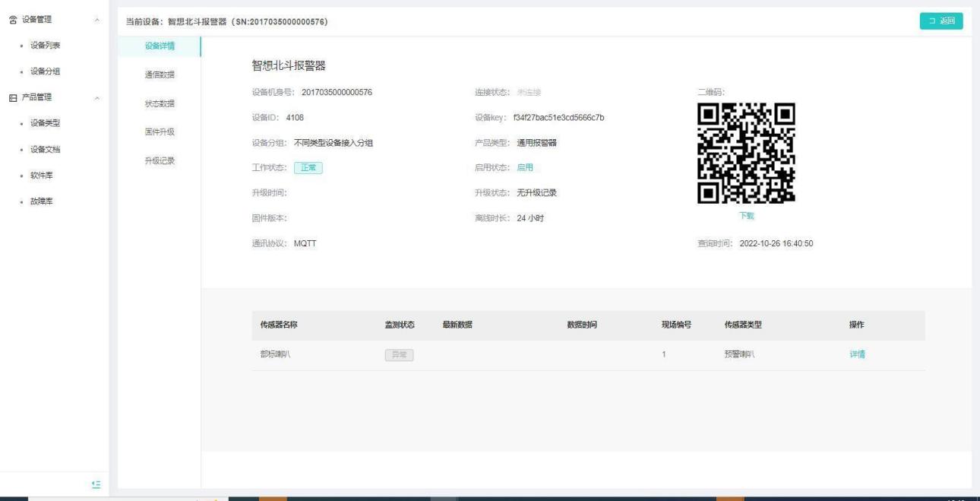Click 下载 link under QR code
The width and height of the screenshot is (980, 501).
click(747, 216)
